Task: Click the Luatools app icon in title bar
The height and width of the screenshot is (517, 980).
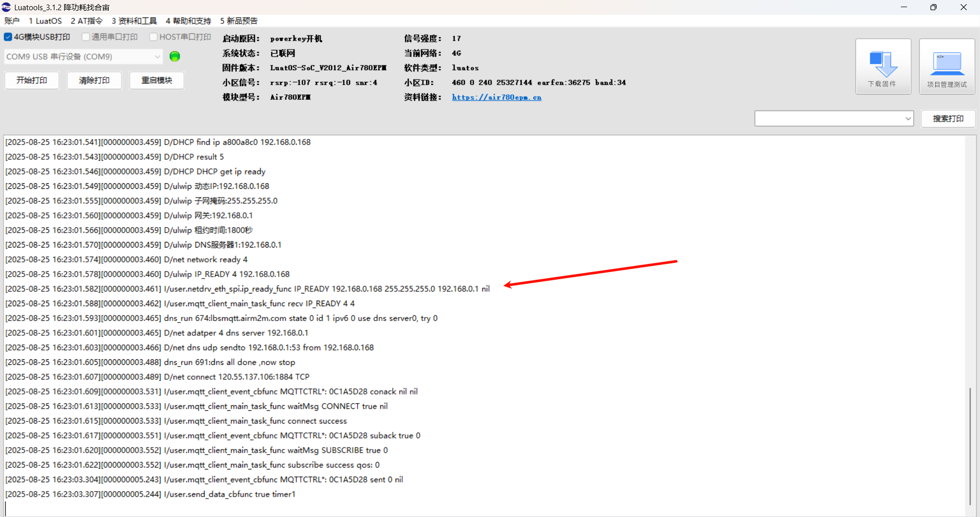Action: point(7,7)
